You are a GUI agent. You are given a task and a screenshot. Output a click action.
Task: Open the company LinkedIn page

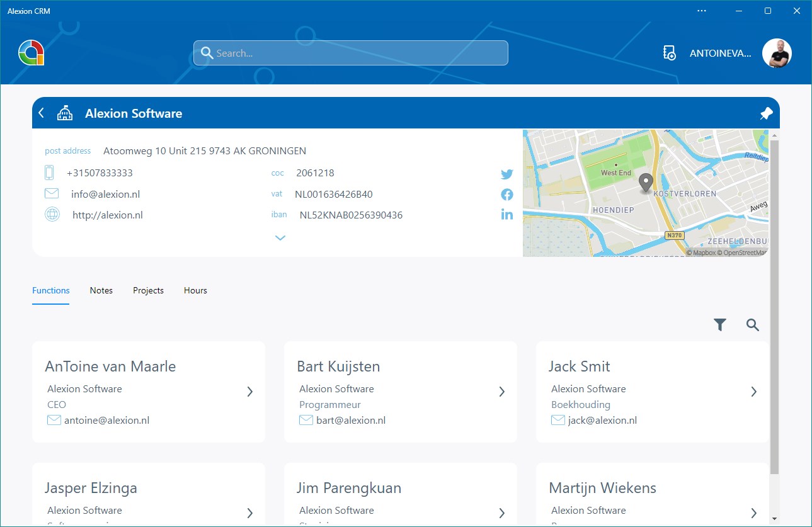507,215
